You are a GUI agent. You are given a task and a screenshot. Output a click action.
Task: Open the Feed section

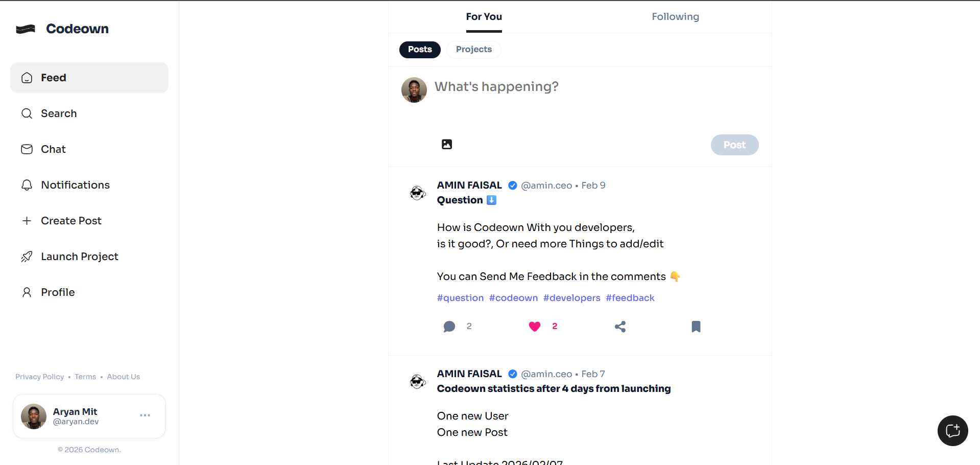tap(53, 78)
